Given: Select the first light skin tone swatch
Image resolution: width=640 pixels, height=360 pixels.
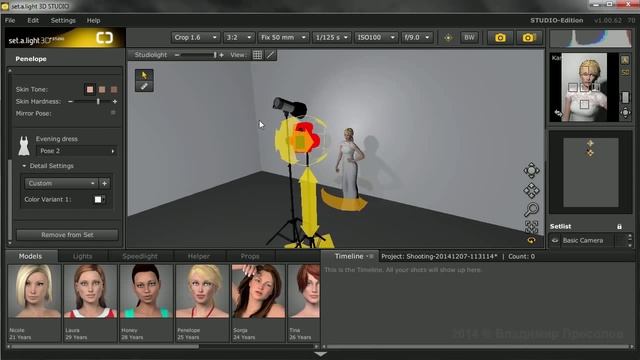Looking at the screenshot, I should click(90, 89).
